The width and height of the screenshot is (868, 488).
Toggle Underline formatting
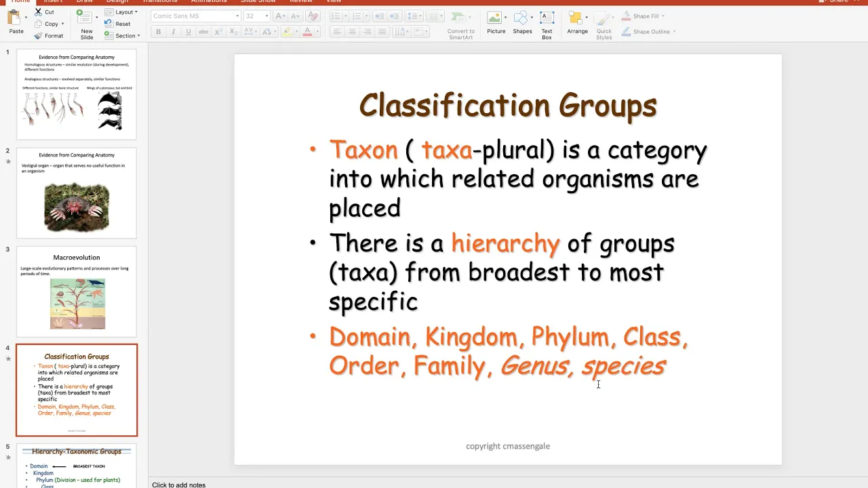coord(189,32)
